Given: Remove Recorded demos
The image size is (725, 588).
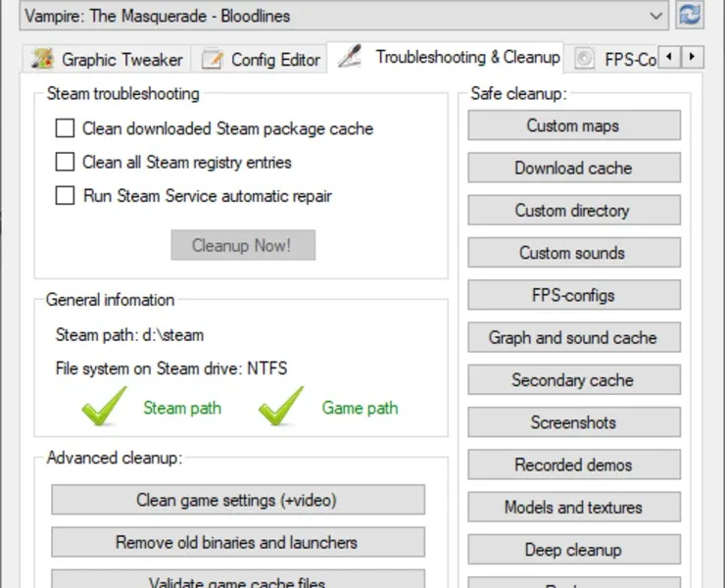Looking at the screenshot, I should [x=574, y=465].
